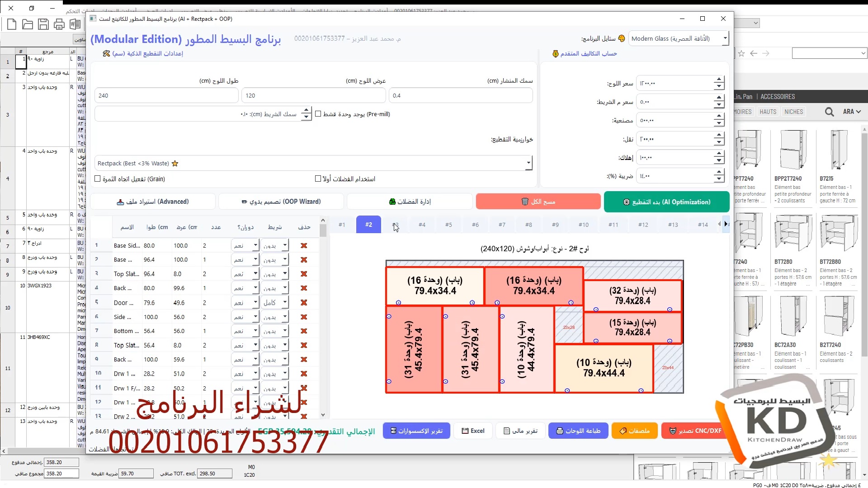The height and width of the screenshot is (488, 868).
Task: Click مسح الكل to clear all
Action: [x=538, y=201]
